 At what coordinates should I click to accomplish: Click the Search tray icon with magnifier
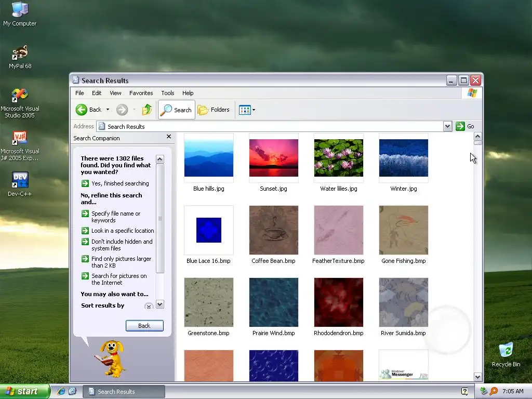tap(494, 391)
